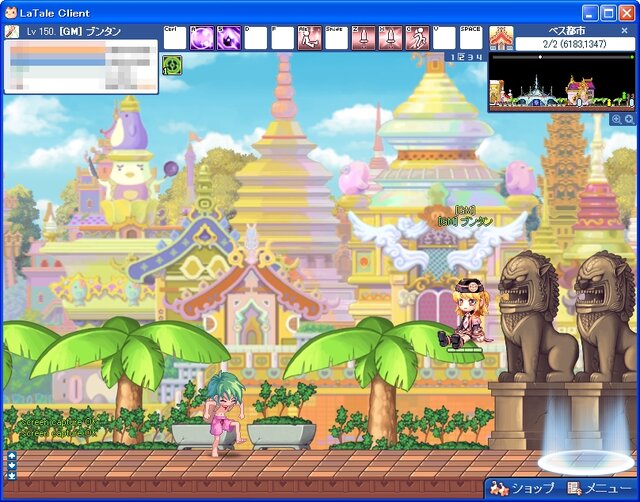Click the character class icon beside Lv 150
Viewport: 640px width, 502px height.
[12, 31]
